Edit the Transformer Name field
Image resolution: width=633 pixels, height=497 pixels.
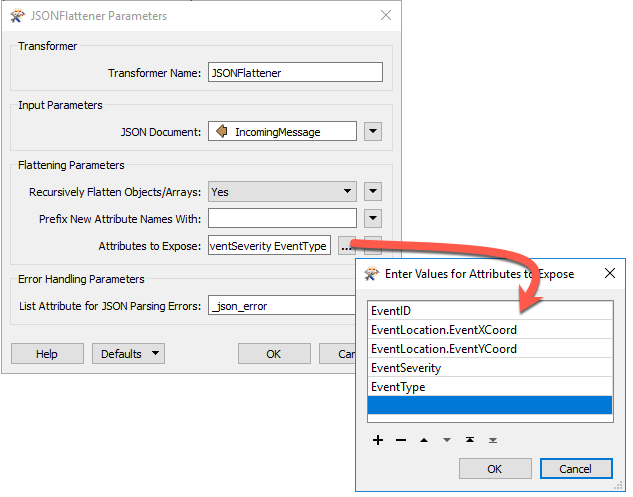click(x=295, y=72)
